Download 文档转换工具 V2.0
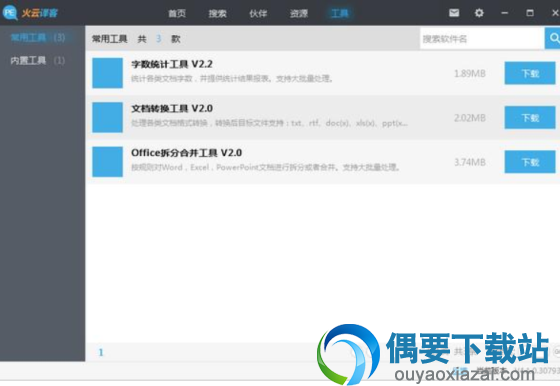 click(x=530, y=117)
